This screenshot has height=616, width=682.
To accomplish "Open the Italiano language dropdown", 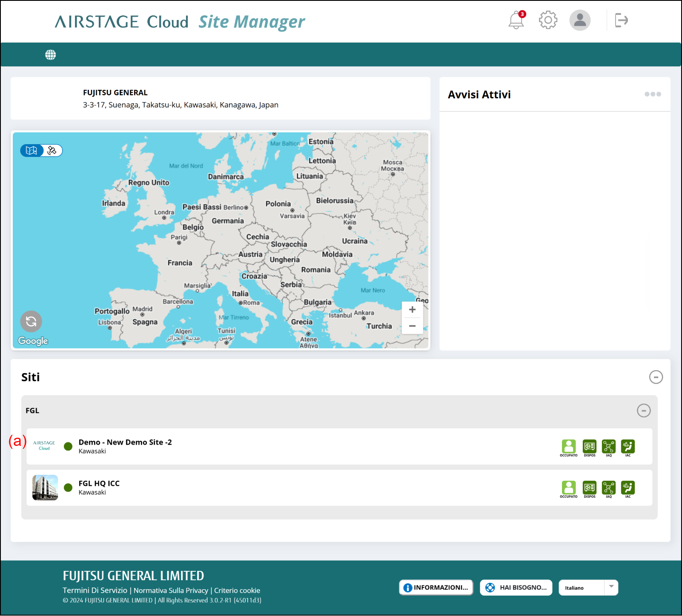I will 588,587.
